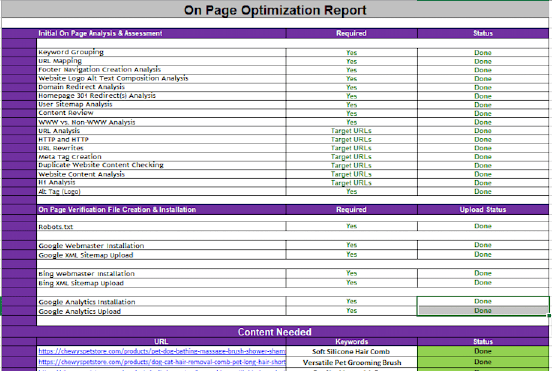
Task: Click 'Required' header of Initial On Page Analysis section
Action: click(x=351, y=33)
